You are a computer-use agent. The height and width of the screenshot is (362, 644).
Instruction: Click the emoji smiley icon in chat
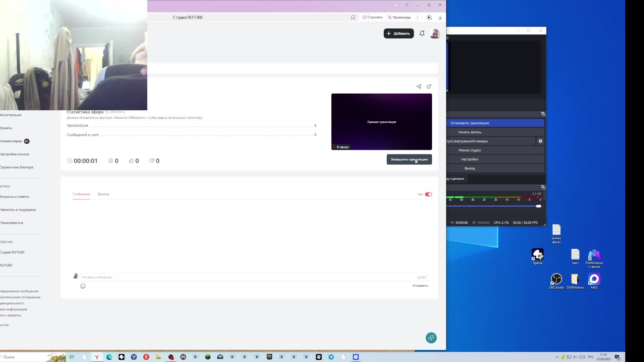pos(83,286)
